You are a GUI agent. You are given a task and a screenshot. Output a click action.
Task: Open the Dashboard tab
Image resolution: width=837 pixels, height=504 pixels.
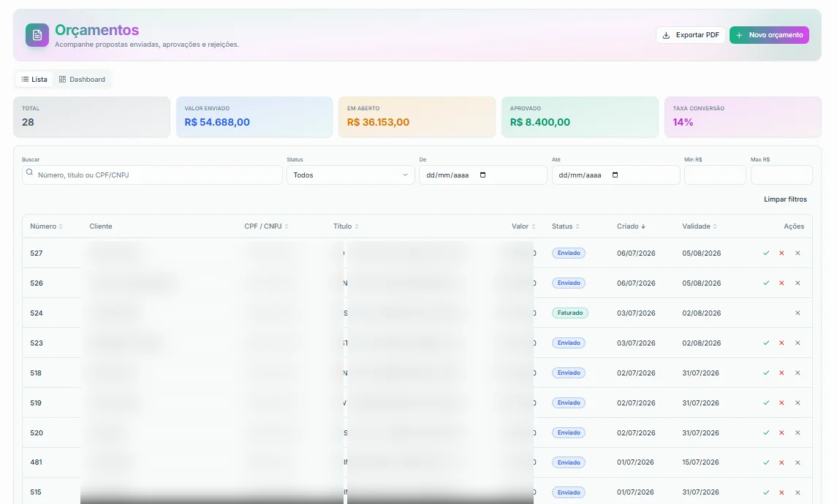(82, 80)
